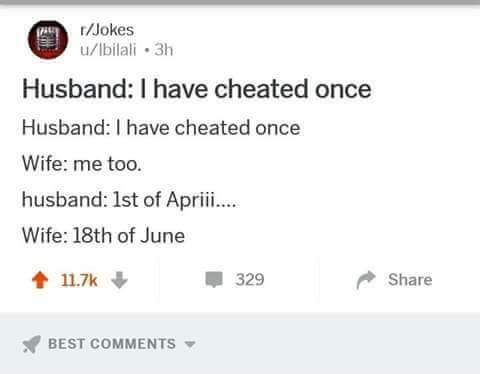Open the r/Jokes subreddit avatar
Screen dimensions: 480x374
pos(48,40)
